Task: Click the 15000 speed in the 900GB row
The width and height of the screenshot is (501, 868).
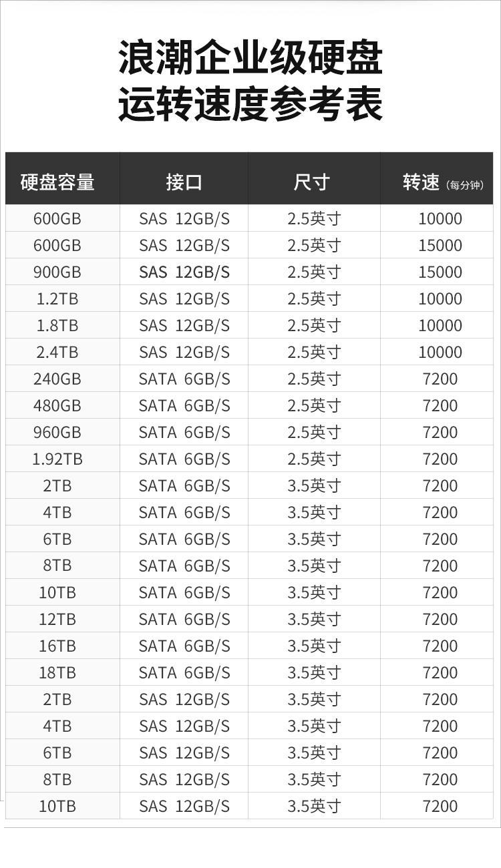Action: click(440, 272)
